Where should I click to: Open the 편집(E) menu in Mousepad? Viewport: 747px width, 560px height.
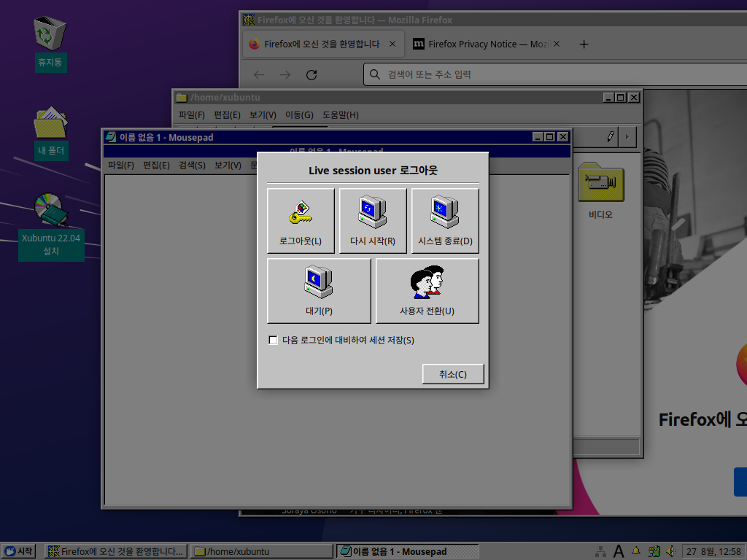pyautogui.click(x=156, y=166)
